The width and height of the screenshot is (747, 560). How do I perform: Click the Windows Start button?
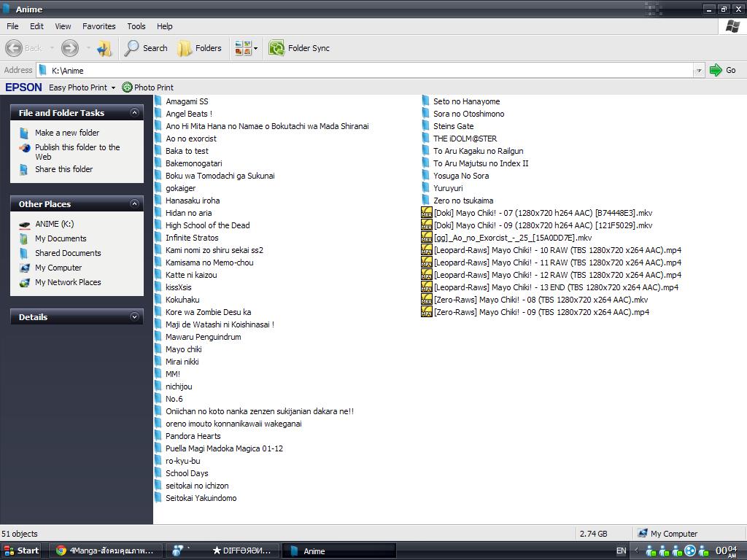21,551
